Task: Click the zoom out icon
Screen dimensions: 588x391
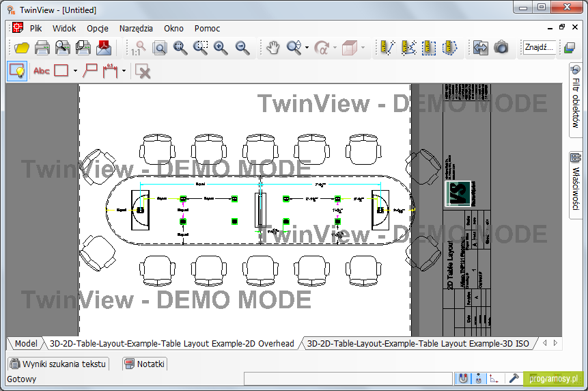Action: point(242,48)
